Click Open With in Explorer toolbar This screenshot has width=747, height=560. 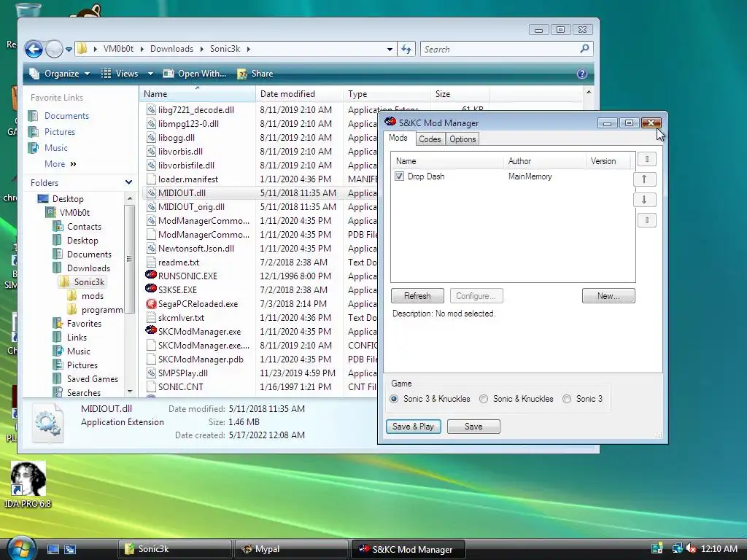194,74
